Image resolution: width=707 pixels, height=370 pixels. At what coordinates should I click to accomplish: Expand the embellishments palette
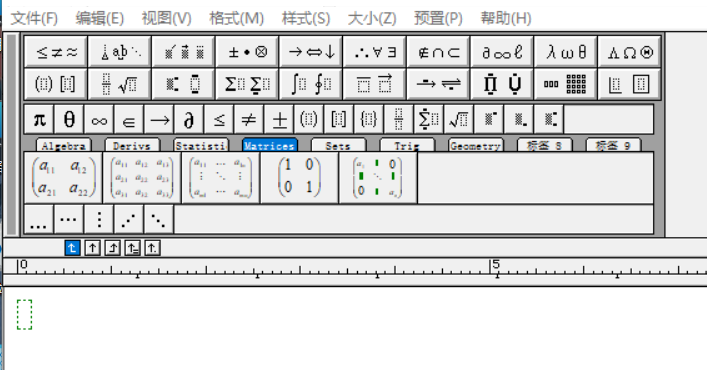tap(184, 52)
